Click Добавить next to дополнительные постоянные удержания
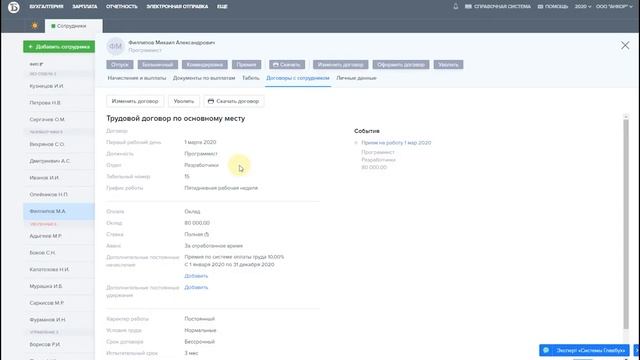The width and height of the screenshot is (640, 360). [x=196, y=287]
